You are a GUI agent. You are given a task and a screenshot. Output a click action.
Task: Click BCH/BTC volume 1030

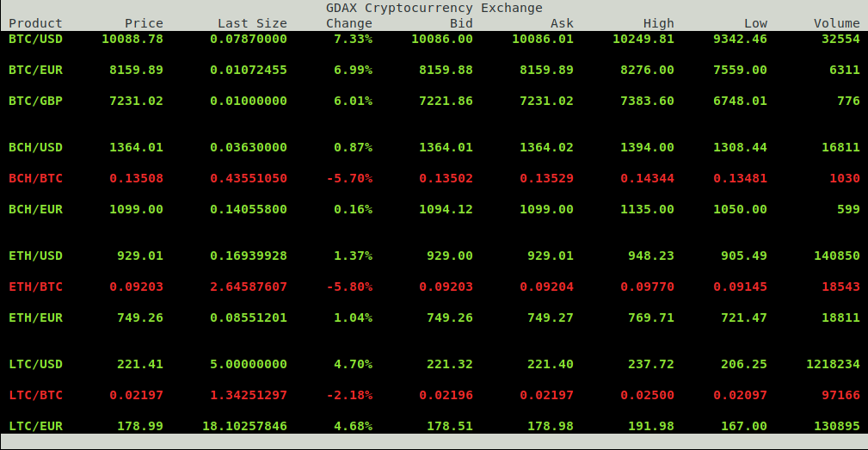tap(845, 178)
